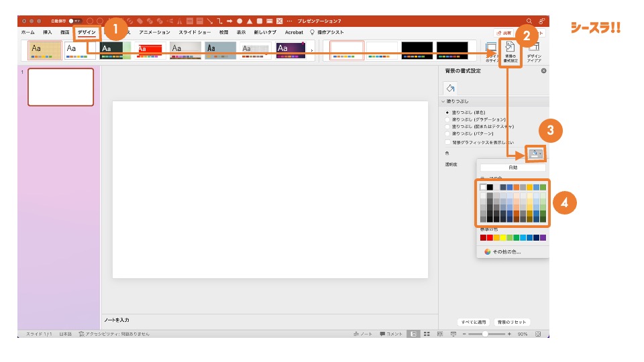
Task: Pick the purple standard color swatch
Action: [x=543, y=237]
